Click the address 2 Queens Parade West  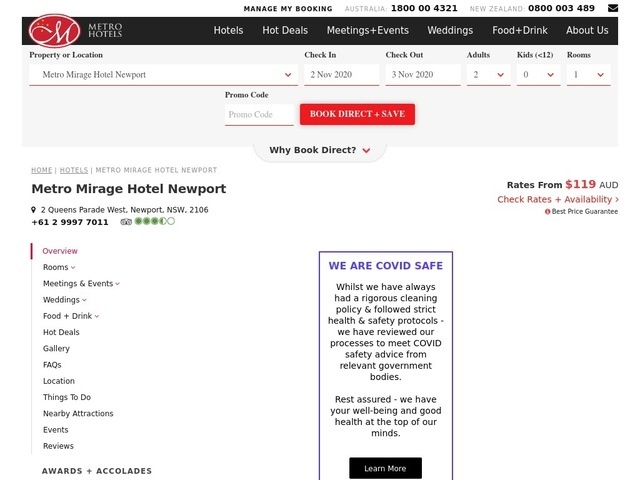click(x=124, y=210)
